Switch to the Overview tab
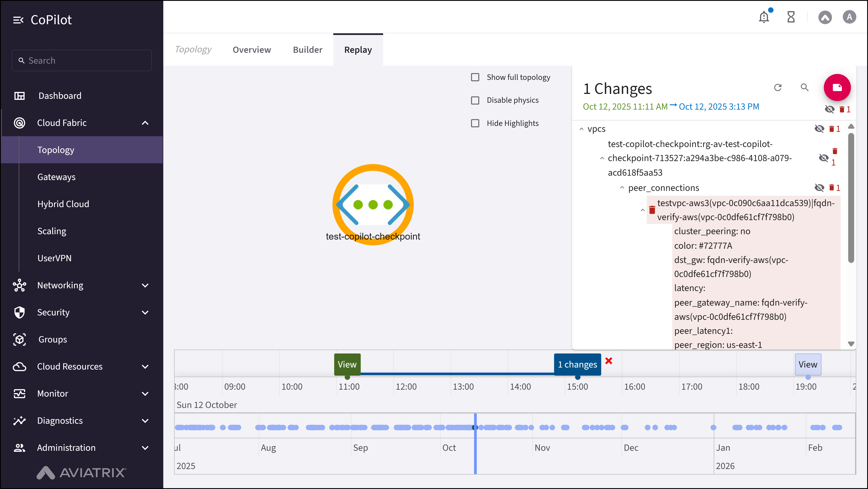Image resolution: width=868 pixels, height=489 pixels. coord(252,50)
